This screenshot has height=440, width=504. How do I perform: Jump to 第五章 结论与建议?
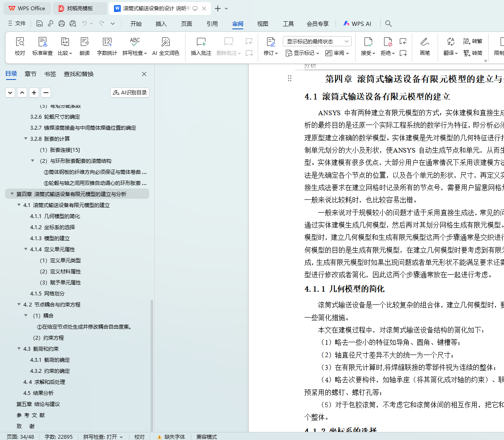click(x=38, y=404)
